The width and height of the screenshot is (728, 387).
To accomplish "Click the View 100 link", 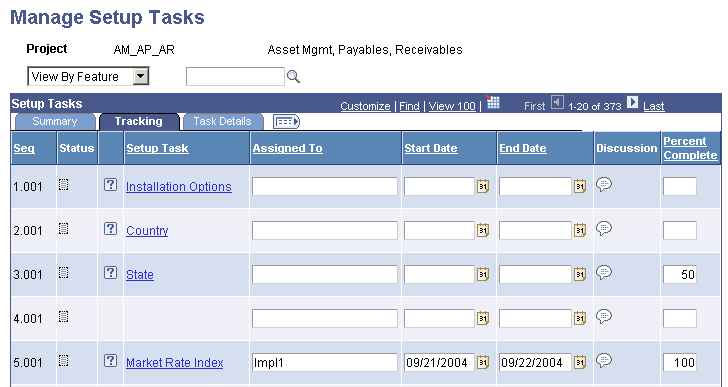I will pos(452,106).
